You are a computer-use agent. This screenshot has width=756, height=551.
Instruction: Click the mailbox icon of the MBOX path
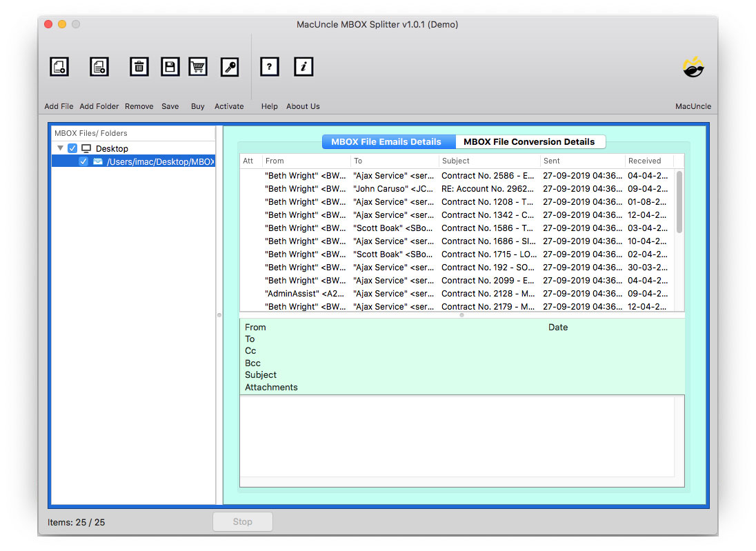[x=98, y=161]
